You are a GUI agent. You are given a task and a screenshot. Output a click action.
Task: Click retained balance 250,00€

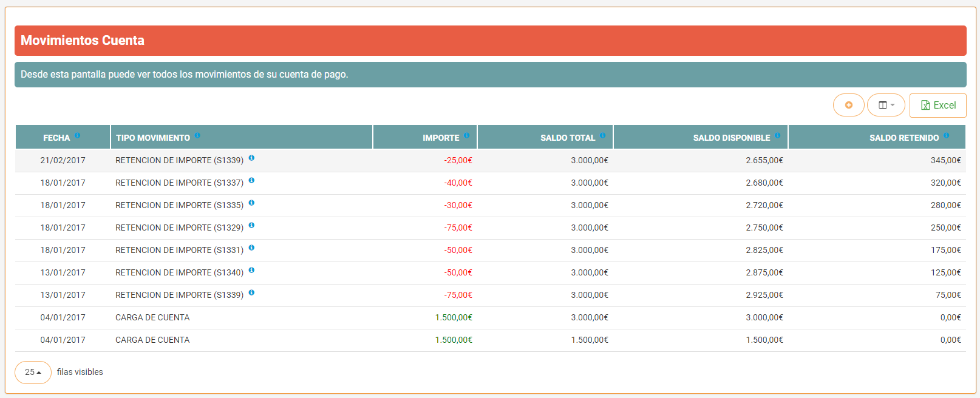click(x=946, y=228)
